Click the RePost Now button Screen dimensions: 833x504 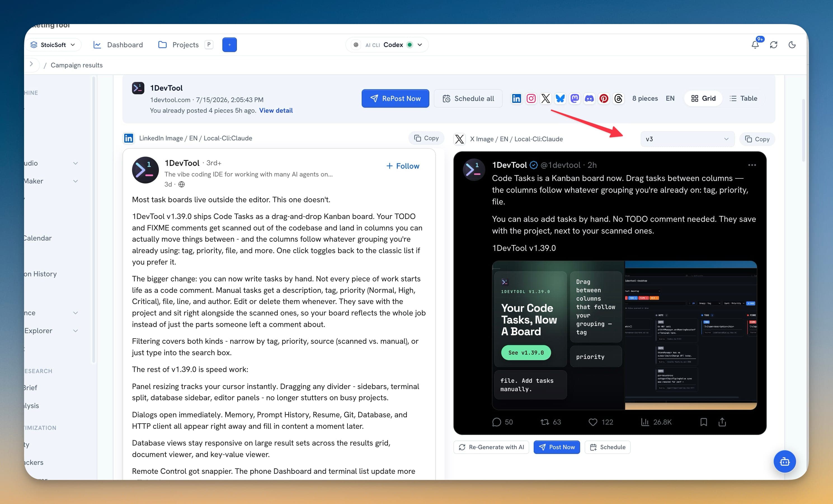(x=395, y=98)
